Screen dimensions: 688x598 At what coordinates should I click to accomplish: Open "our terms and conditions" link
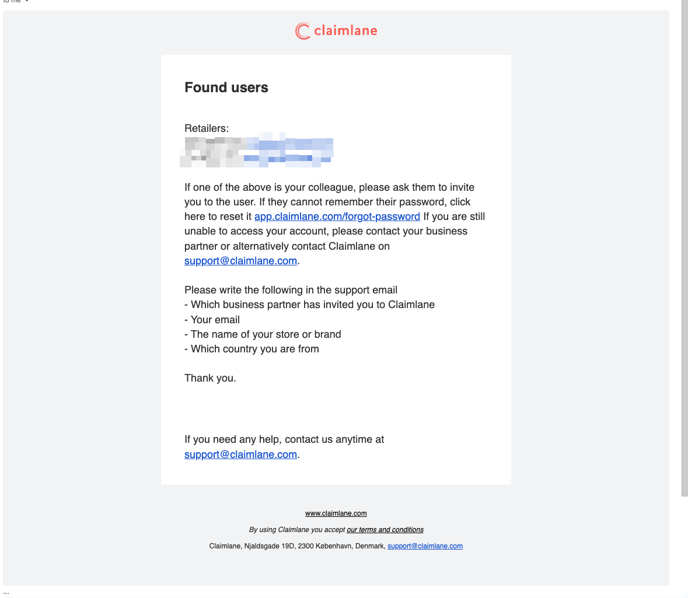(x=385, y=530)
